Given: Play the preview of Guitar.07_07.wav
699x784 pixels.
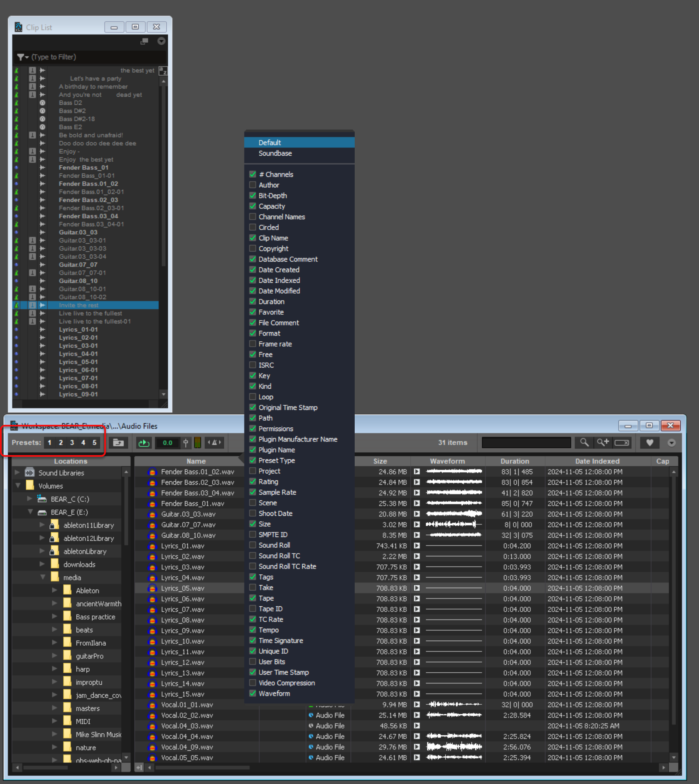Looking at the screenshot, I should (417, 524).
